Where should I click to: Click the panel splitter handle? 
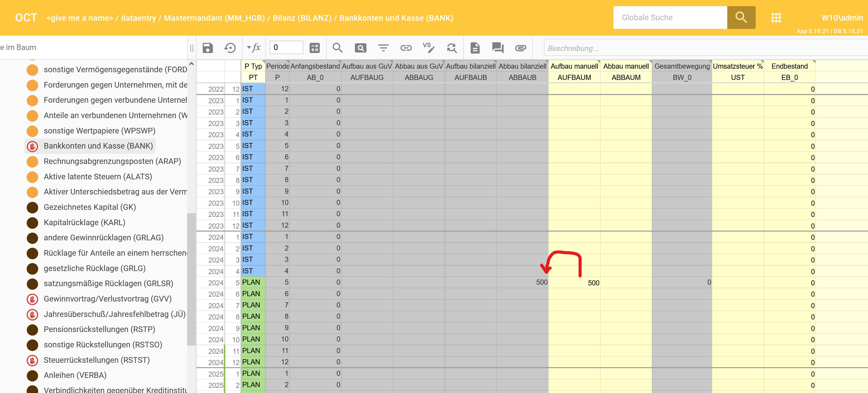click(191, 48)
